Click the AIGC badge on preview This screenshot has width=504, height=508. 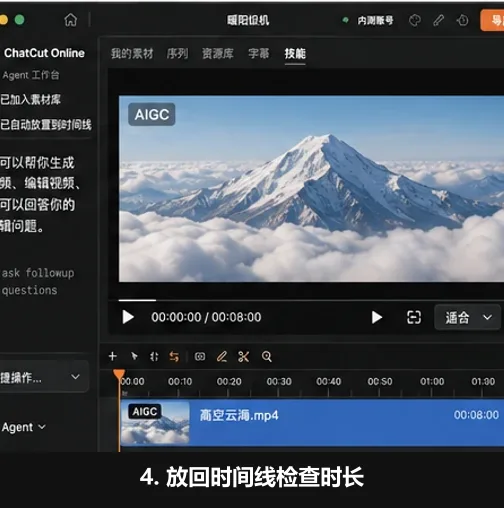[x=152, y=114]
